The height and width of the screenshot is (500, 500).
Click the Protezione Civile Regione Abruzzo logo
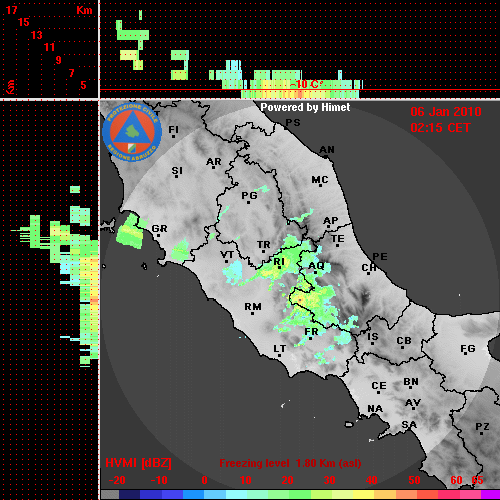[132, 132]
